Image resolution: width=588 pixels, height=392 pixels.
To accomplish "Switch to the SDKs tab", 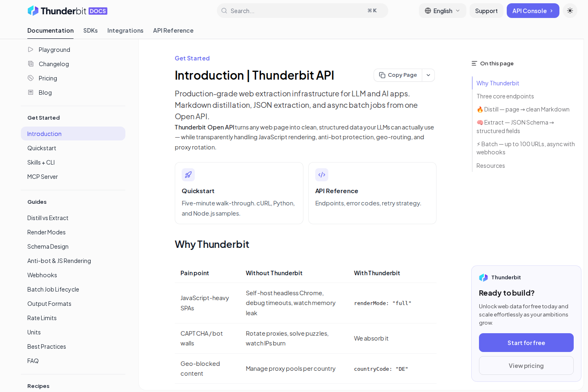I will [x=91, y=31].
